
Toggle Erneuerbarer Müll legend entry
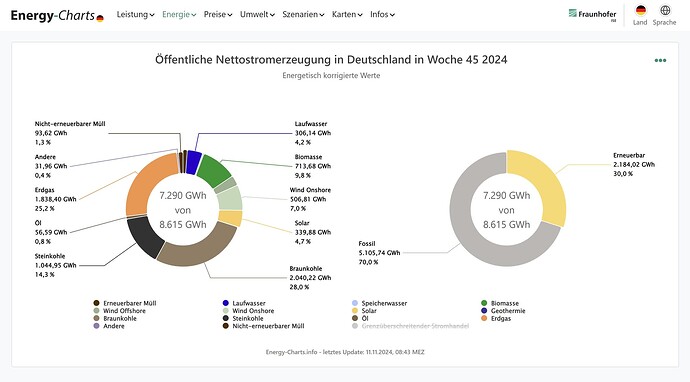coord(125,303)
